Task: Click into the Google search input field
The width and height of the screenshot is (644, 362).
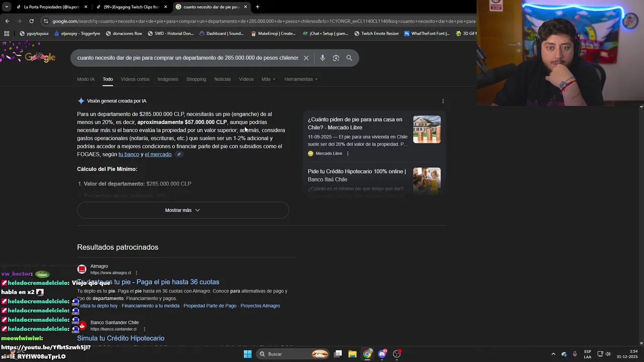Action: 187,58
